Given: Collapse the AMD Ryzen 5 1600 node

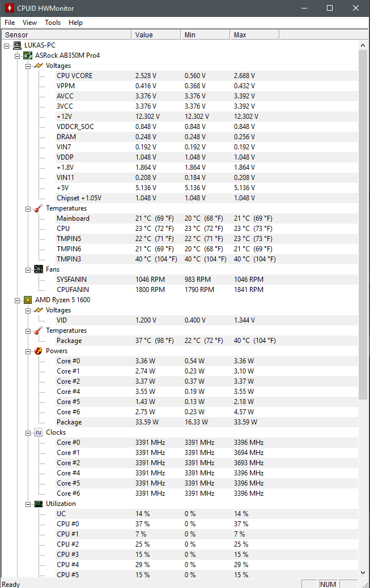Looking at the screenshot, I should [x=17, y=301].
